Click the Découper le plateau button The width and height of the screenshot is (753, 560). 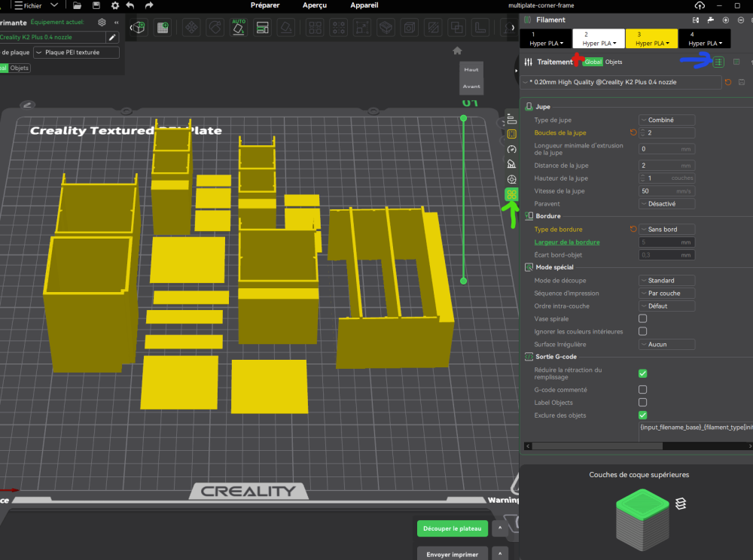pos(452,529)
